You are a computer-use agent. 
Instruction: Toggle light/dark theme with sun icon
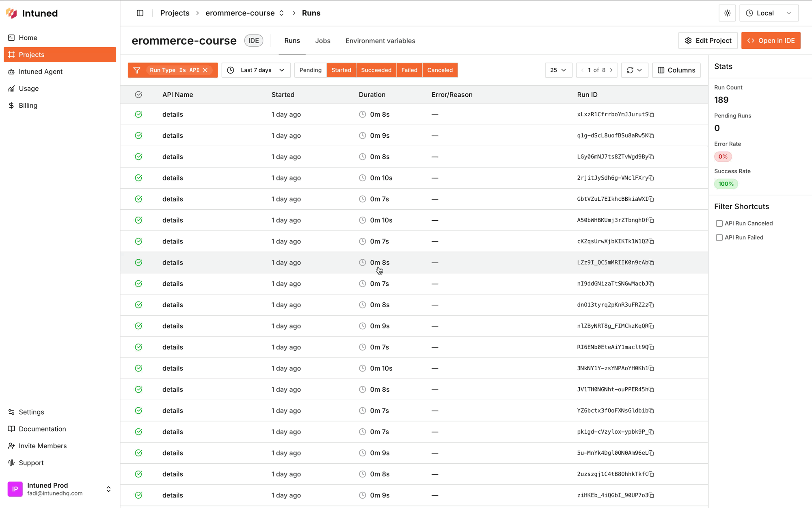727,13
